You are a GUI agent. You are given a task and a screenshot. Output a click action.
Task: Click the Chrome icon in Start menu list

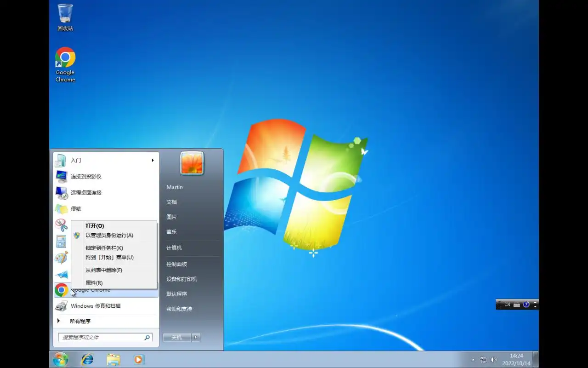61,290
